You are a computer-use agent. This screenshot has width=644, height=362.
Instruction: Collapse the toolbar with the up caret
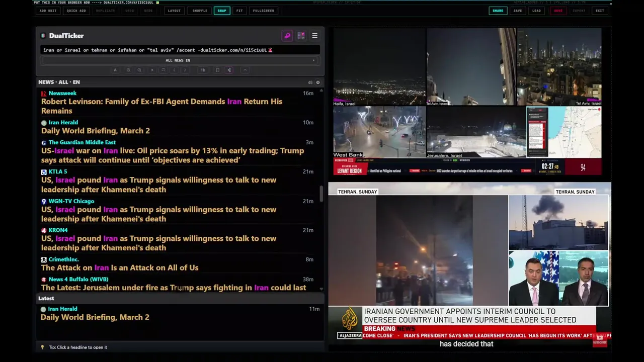245,70
